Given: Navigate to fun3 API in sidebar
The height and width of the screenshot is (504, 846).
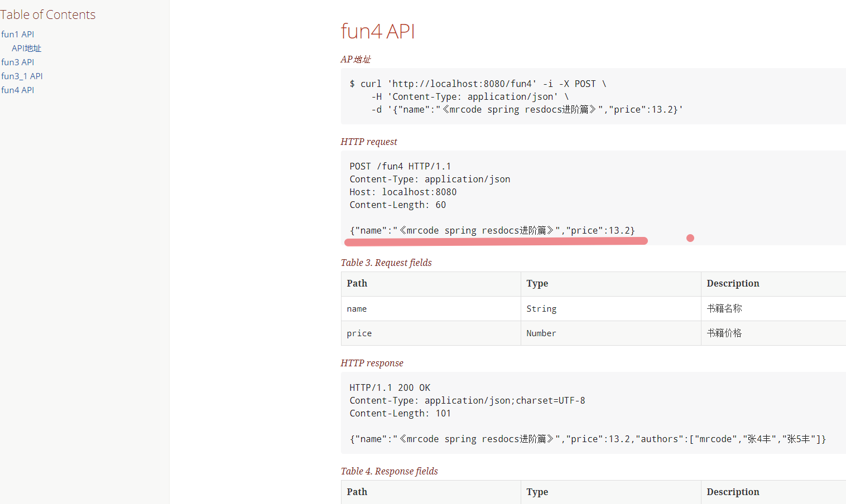Looking at the screenshot, I should (x=17, y=62).
